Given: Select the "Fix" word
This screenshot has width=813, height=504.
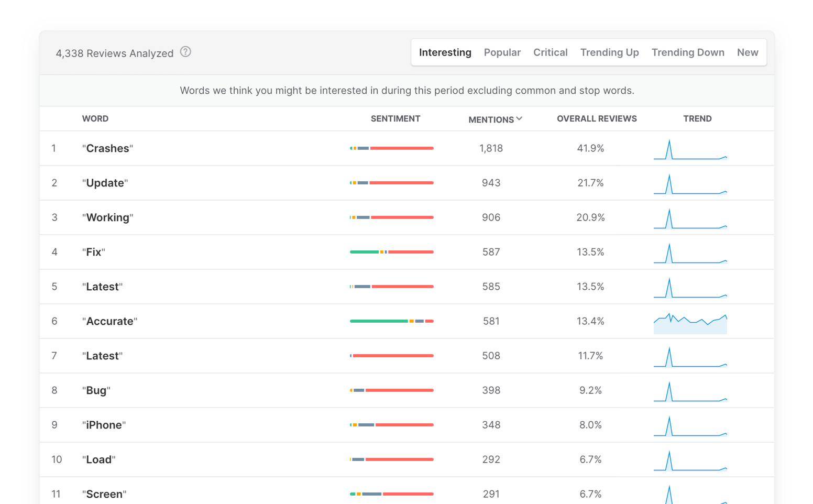Looking at the screenshot, I should pyautogui.click(x=93, y=252).
